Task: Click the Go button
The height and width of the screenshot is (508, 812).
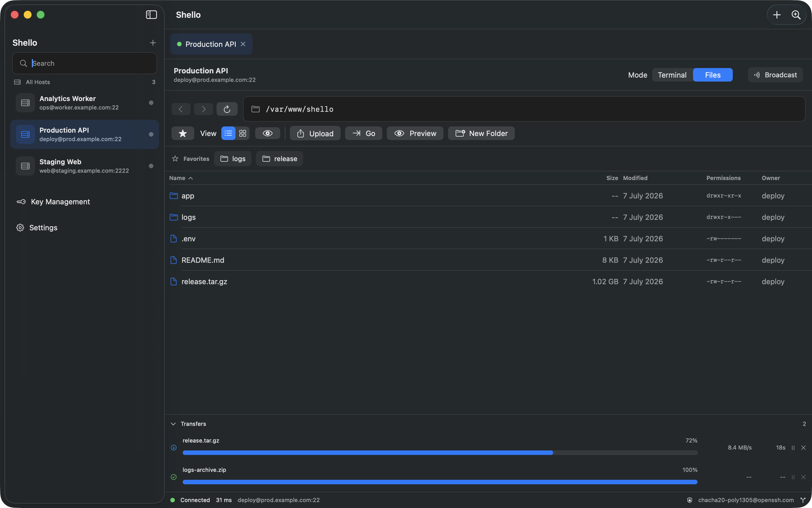Action: (363, 133)
